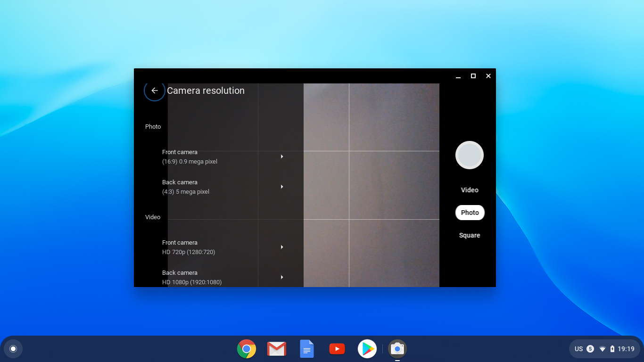644x362 pixels.
Task: Maximize the Camera window
Action: [x=473, y=76]
